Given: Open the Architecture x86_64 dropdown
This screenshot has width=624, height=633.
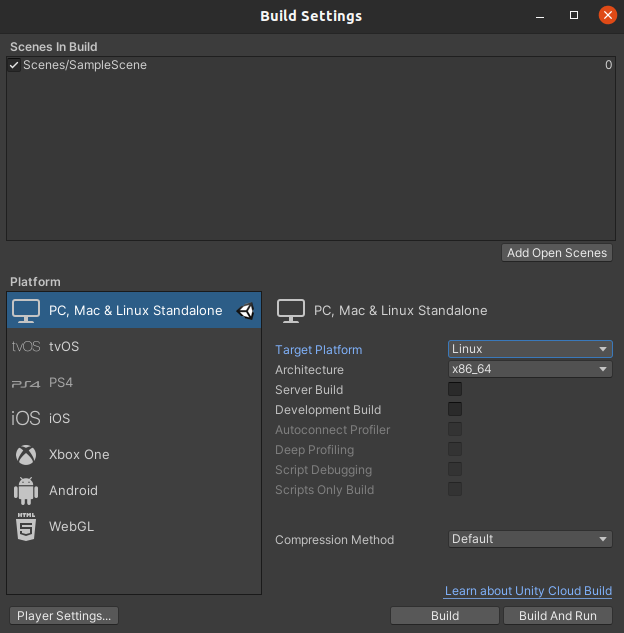Looking at the screenshot, I should pyautogui.click(x=530, y=369).
